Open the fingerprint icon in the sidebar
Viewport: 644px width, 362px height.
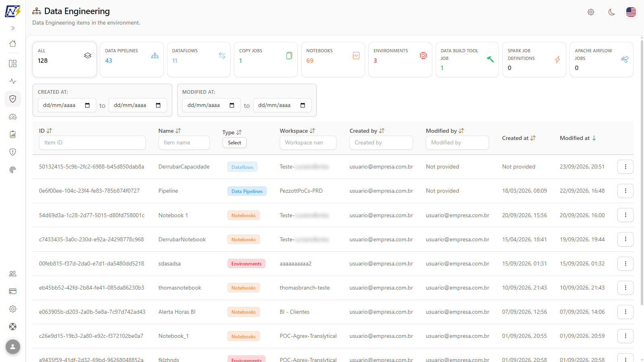pyautogui.click(x=13, y=170)
